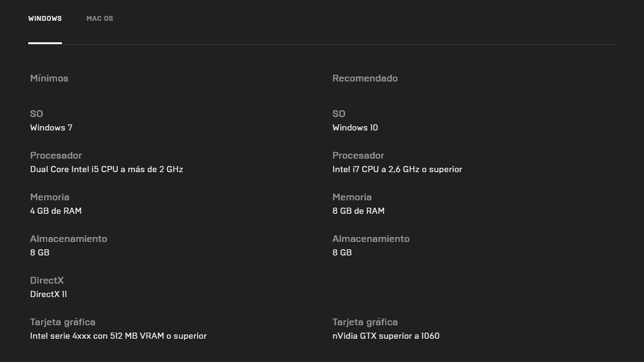Open the Mac OS requirements tab
644x362 pixels.
99,19
